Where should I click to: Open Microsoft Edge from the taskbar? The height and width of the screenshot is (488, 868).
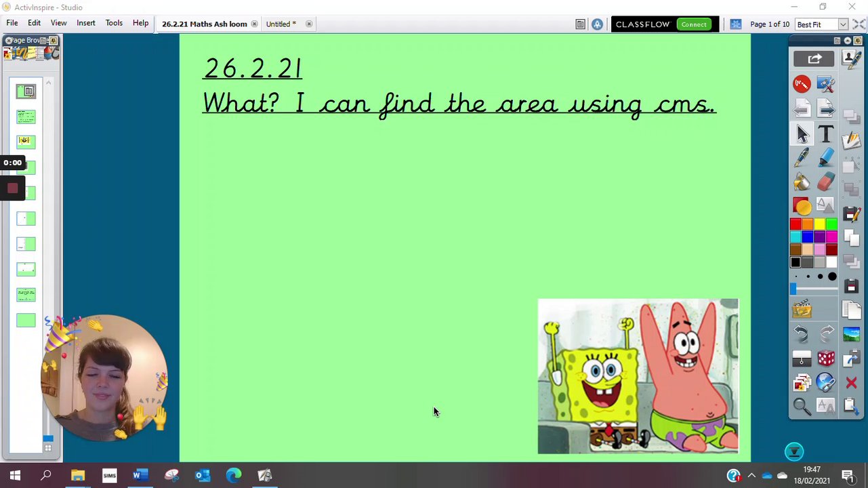234,476
